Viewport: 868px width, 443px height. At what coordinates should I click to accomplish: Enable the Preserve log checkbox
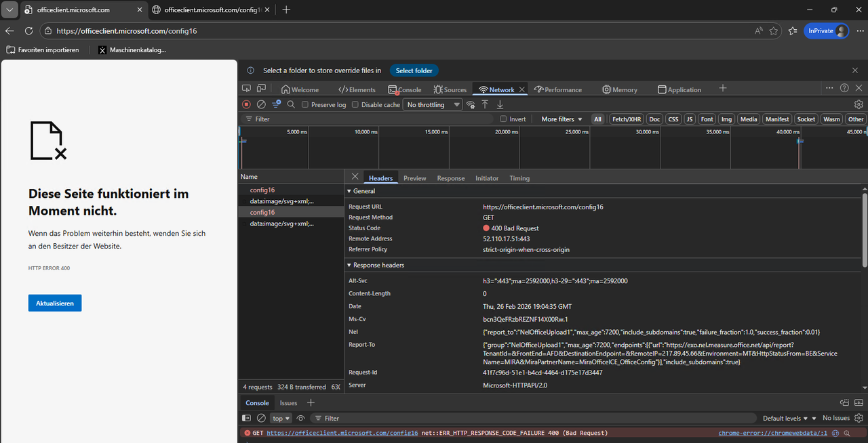point(305,105)
